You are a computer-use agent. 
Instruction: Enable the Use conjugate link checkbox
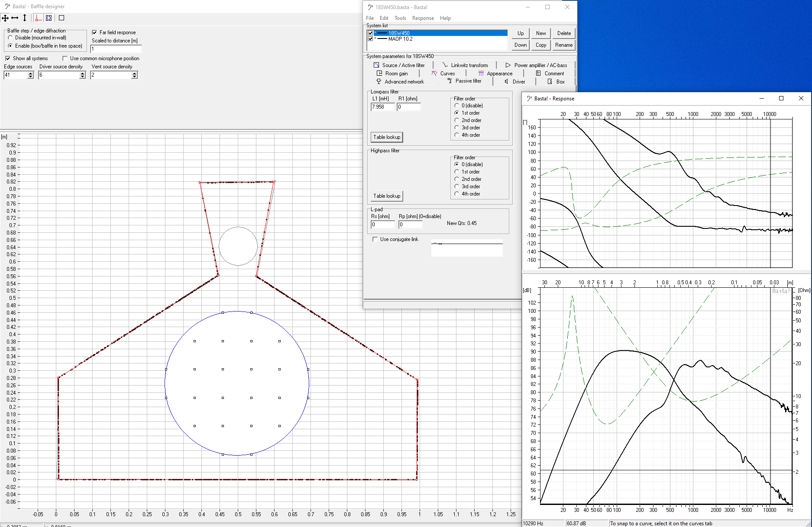point(375,239)
